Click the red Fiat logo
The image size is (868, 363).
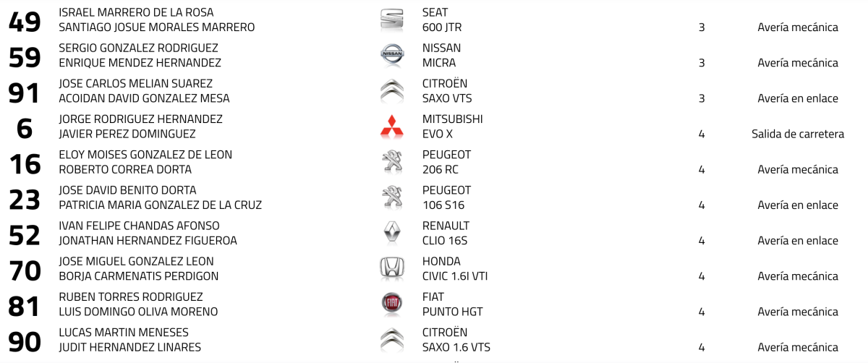(392, 304)
